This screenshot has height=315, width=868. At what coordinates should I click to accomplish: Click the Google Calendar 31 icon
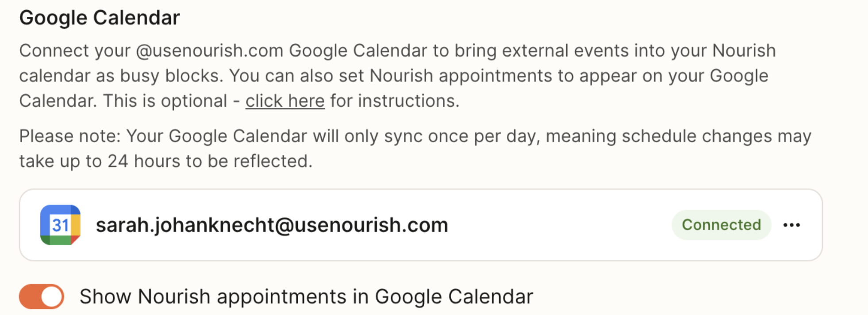point(60,225)
